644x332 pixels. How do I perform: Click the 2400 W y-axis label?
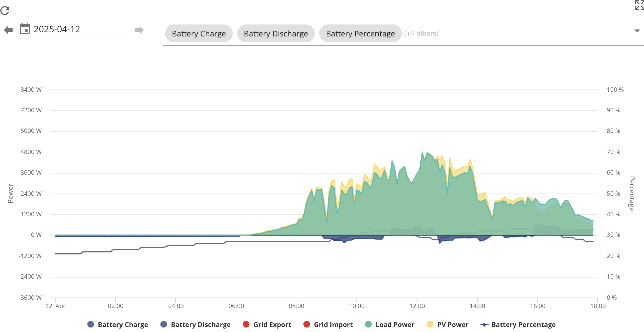pos(31,194)
